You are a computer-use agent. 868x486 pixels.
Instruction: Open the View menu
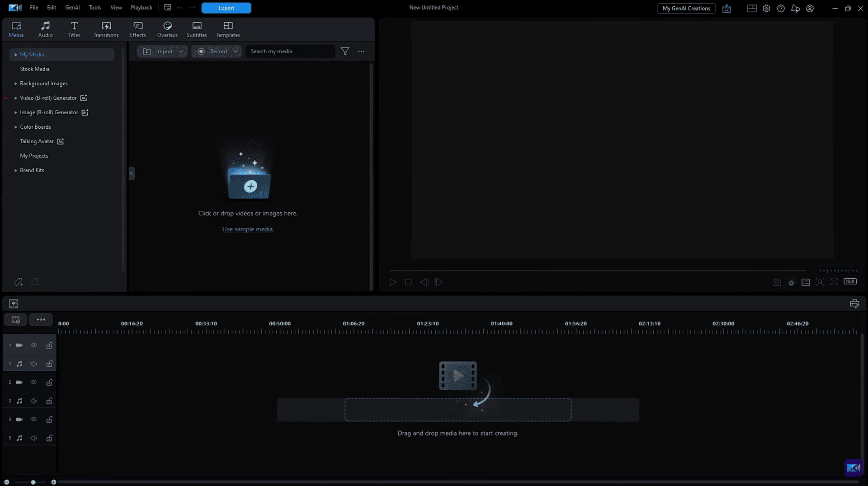click(116, 8)
